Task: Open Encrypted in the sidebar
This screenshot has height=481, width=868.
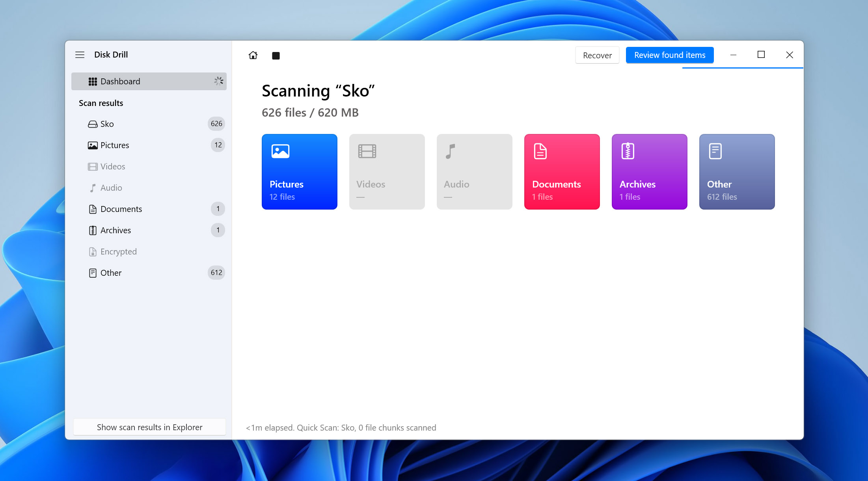Action: [x=149, y=251]
